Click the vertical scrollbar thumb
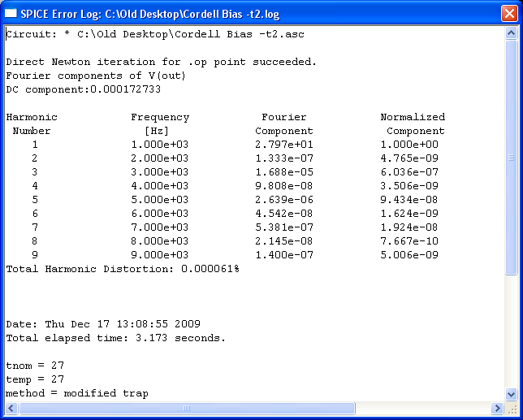This screenshot has height=420, width=523. 512,158
